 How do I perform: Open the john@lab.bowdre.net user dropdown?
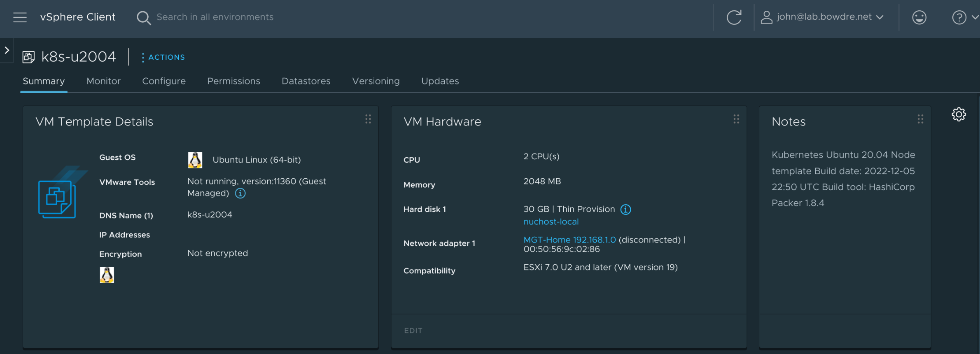tap(822, 17)
